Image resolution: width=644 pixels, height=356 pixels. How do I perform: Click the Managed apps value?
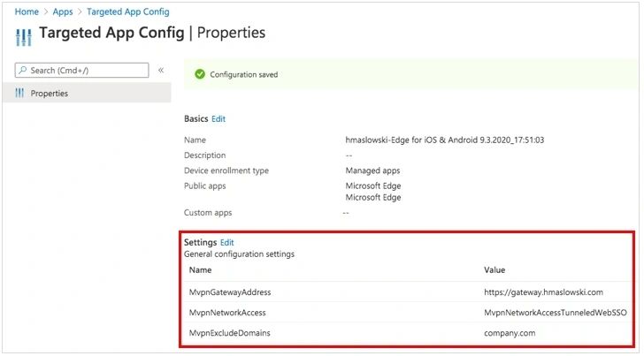[x=372, y=170]
